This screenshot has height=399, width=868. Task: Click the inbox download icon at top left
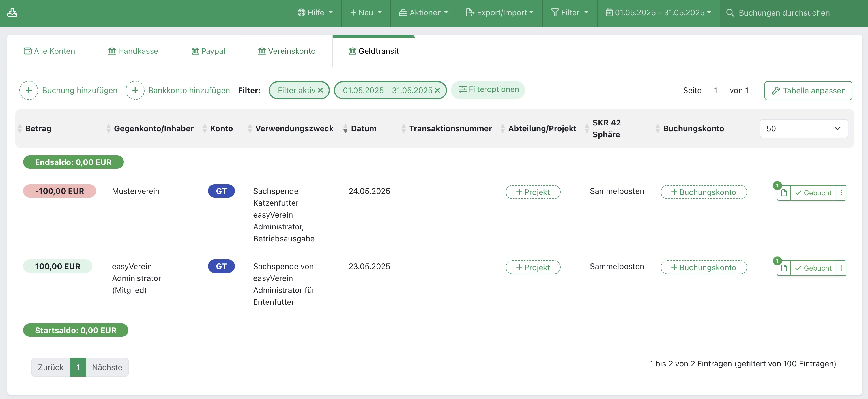point(12,12)
